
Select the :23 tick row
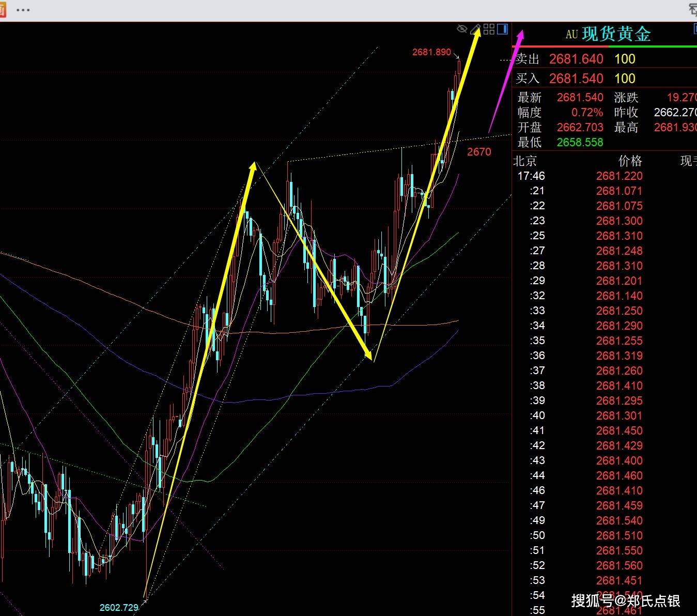pyautogui.click(x=605, y=221)
